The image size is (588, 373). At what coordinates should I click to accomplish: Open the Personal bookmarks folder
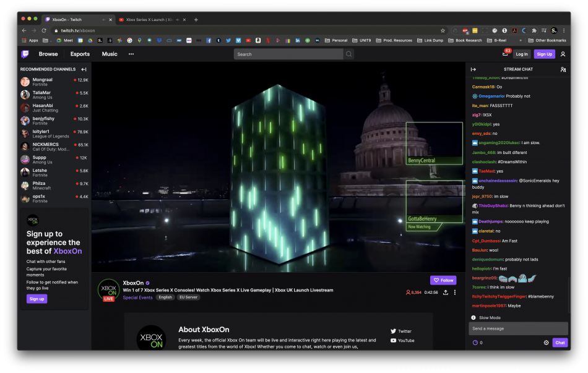(x=336, y=40)
